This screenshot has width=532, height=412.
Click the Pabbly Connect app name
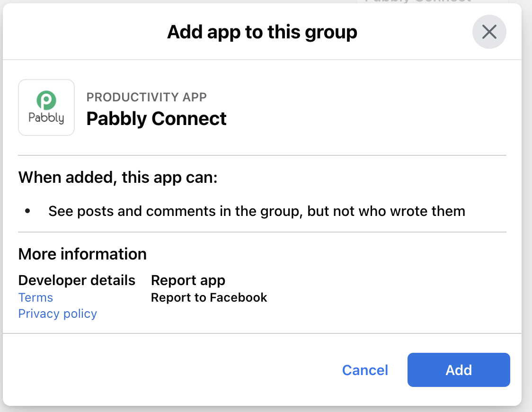click(x=156, y=119)
